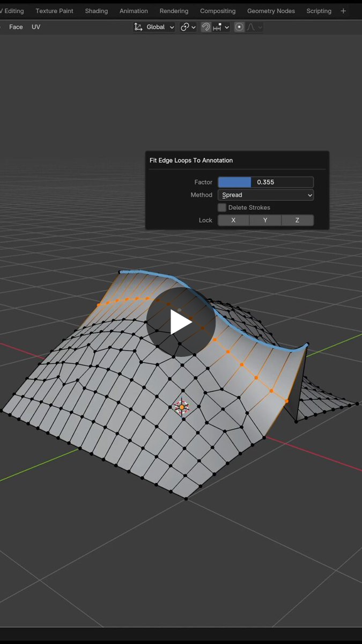Screen dimensions: 362x644
Task: Open the Compositing workspace tab
Action: pos(218,11)
